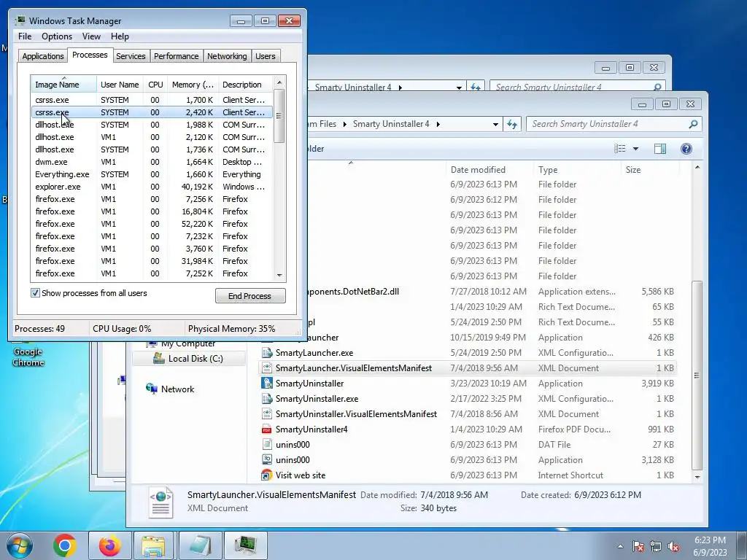Select the SmartyUninstaller4 PDF file icon

point(267,429)
